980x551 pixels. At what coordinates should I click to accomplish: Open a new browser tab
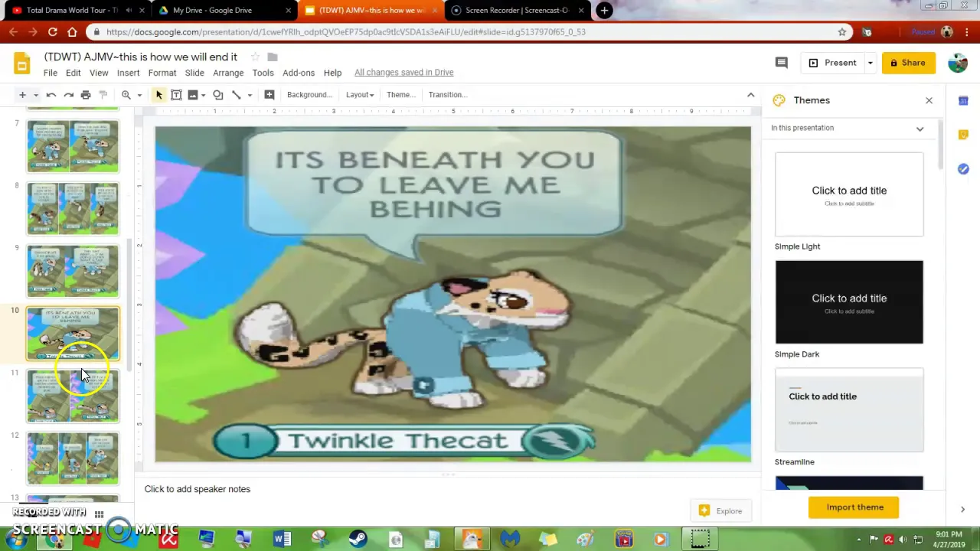point(604,10)
